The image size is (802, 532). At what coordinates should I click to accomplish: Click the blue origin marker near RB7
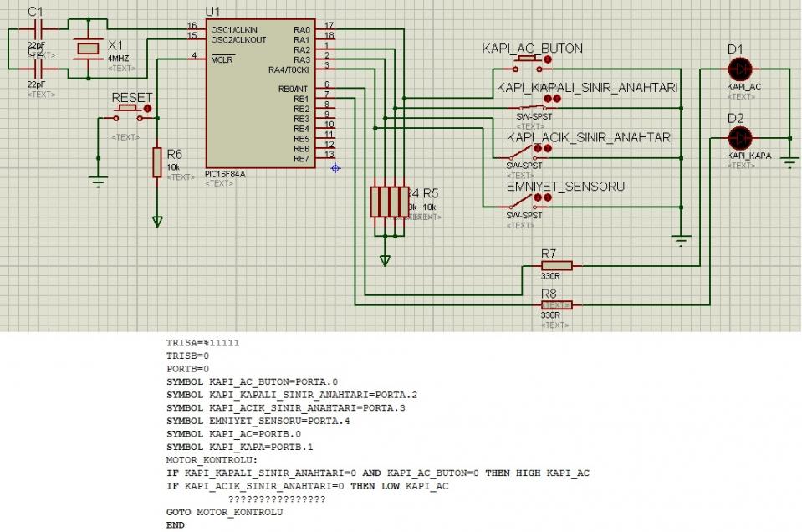point(335,168)
